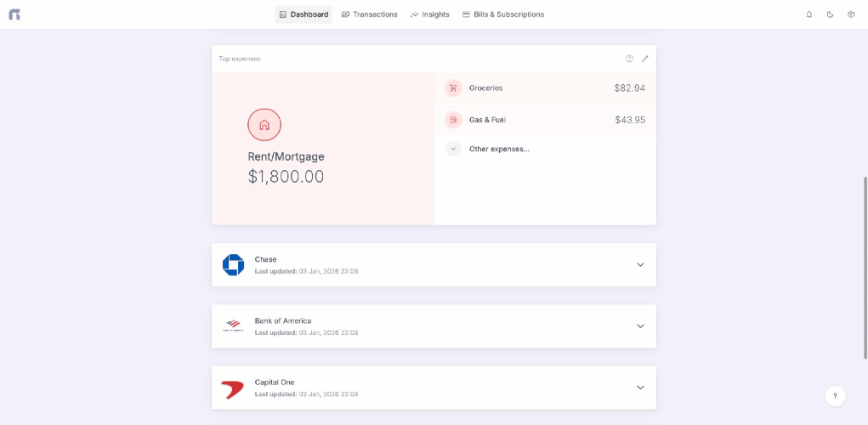
Task: Open the Insights tab
Action: pyautogui.click(x=429, y=14)
